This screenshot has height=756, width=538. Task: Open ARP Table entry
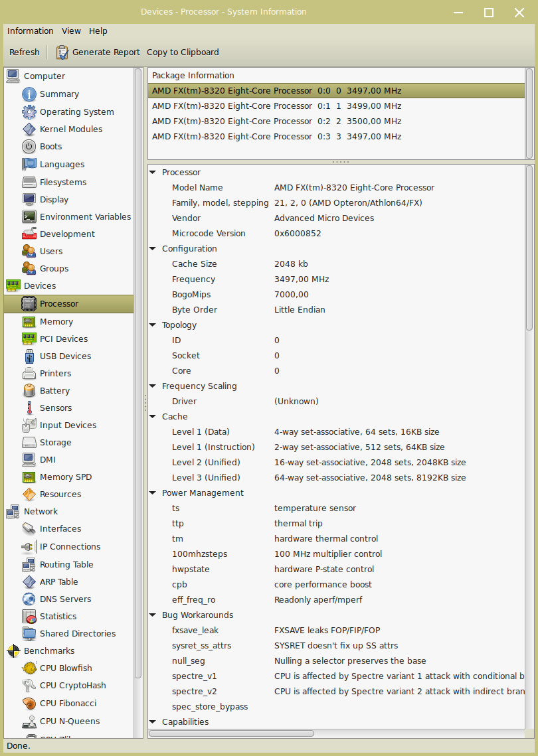click(59, 582)
